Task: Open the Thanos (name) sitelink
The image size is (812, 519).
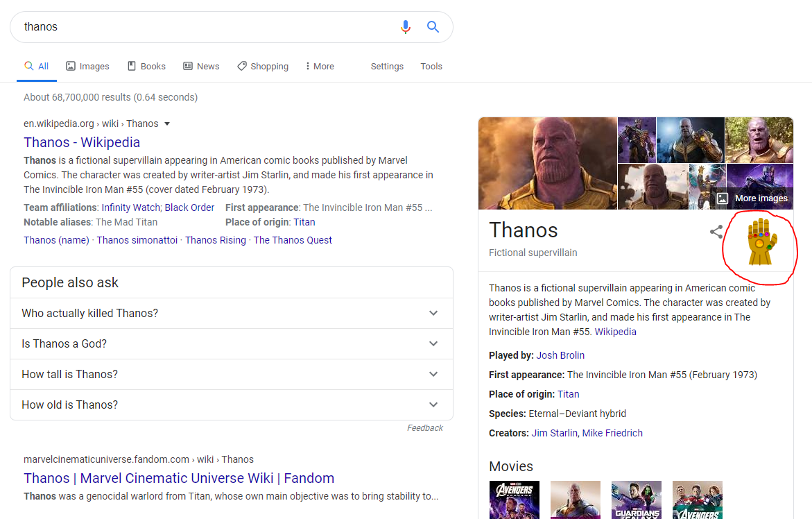Action: coord(56,240)
